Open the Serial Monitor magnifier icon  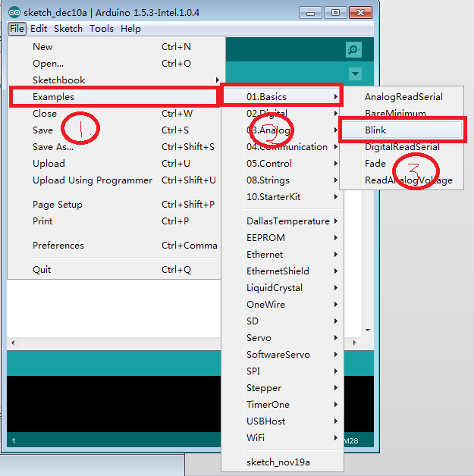(x=353, y=49)
